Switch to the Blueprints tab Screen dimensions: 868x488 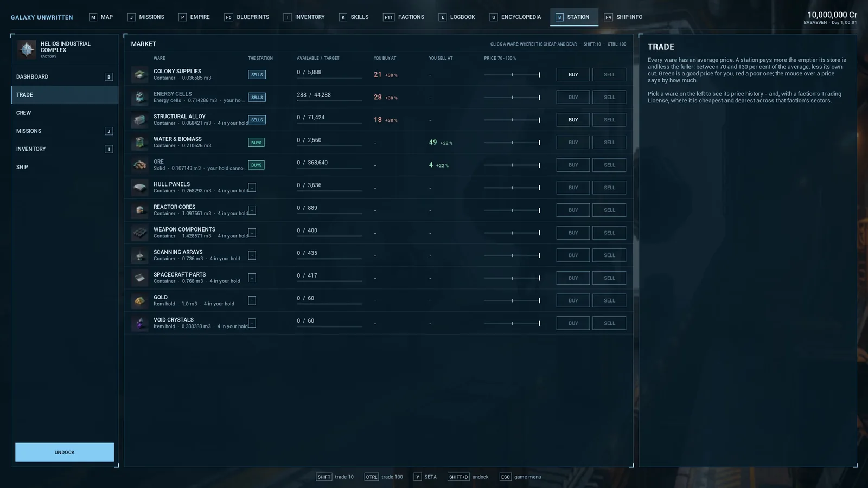(247, 17)
